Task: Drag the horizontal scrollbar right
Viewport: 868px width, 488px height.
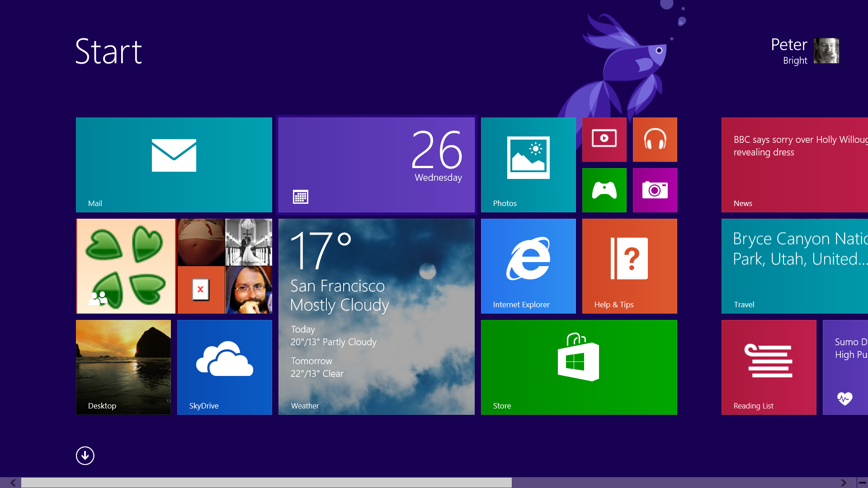Action: click(x=845, y=481)
